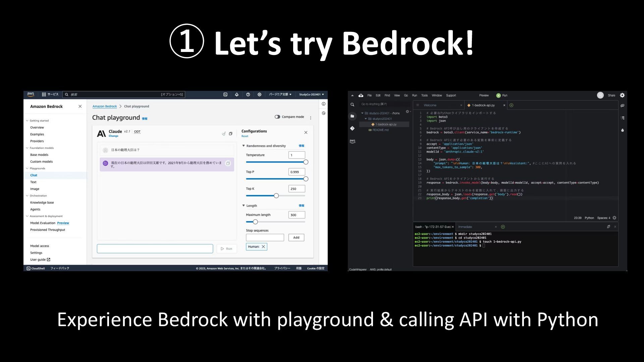Open AWS Toolkit icon in Cloud9 sidebar

[352, 141]
